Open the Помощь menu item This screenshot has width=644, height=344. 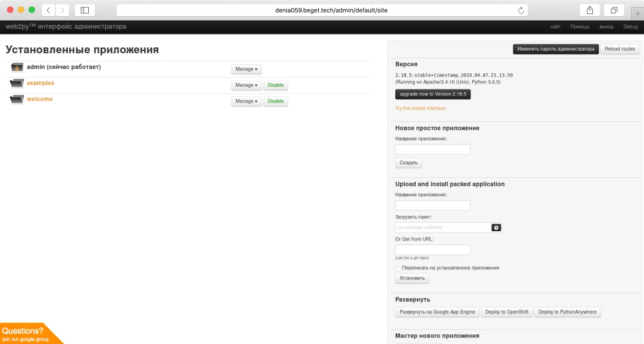(x=579, y=26)
